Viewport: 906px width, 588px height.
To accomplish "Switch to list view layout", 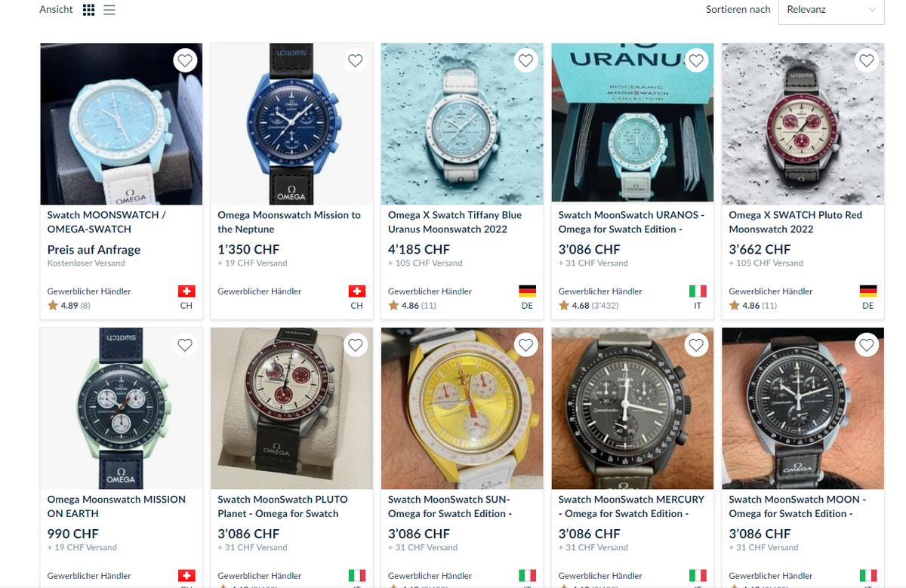I will pyautogui.click(x=109, y=10).
